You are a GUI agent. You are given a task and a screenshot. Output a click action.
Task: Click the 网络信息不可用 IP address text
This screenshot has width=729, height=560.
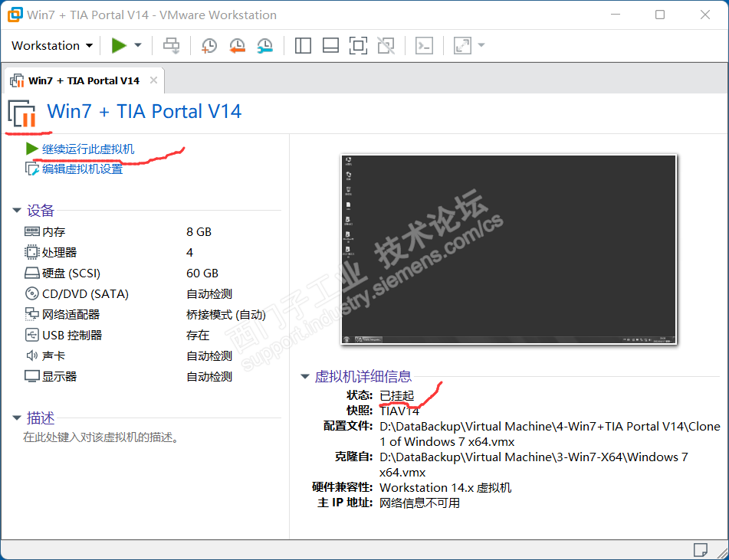(419, 503)
